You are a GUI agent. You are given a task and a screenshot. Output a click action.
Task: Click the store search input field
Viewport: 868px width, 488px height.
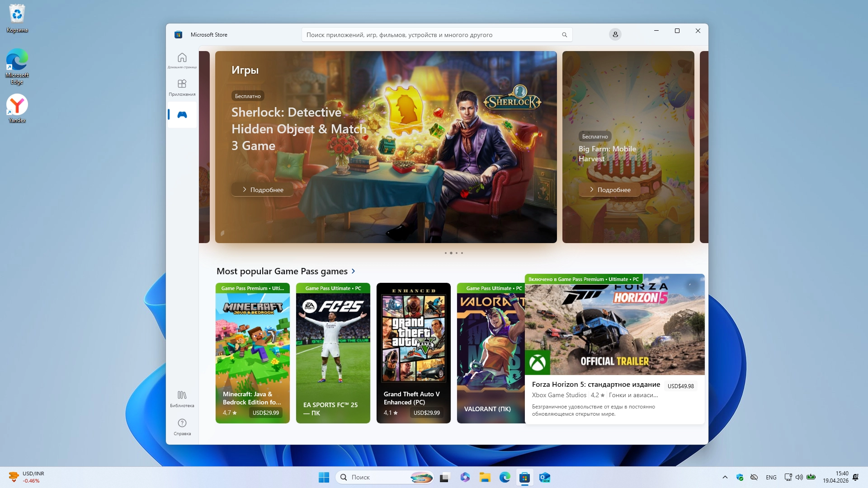(429, 35)
